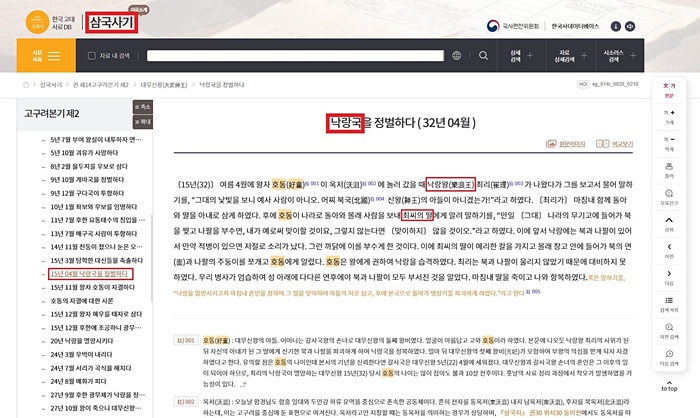
Task: Select 20년 낙랑을 멸망시키다 entry
Action: [x=82, y=341]
